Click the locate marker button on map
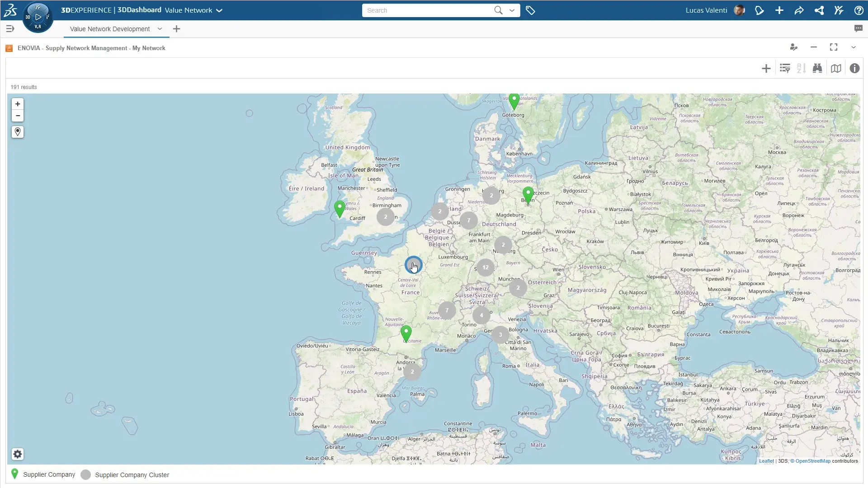 click(x=18, y=132)
